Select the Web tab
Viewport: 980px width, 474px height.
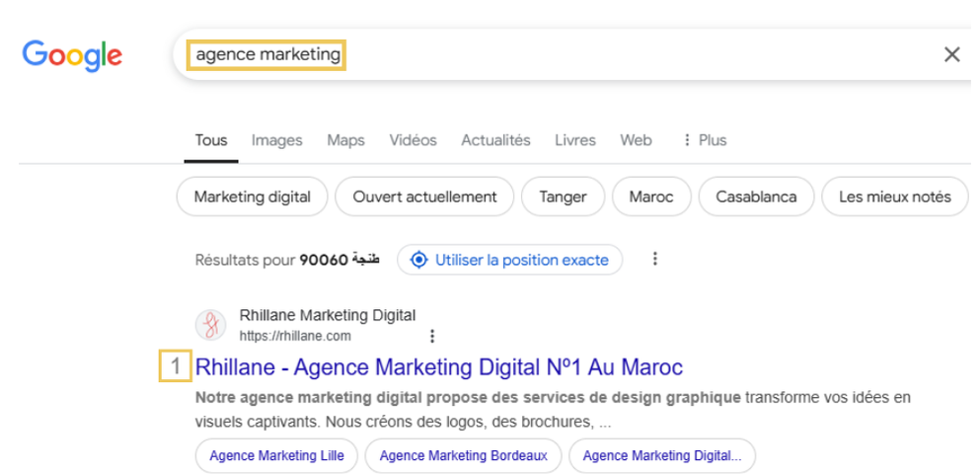tap(636, 140)
